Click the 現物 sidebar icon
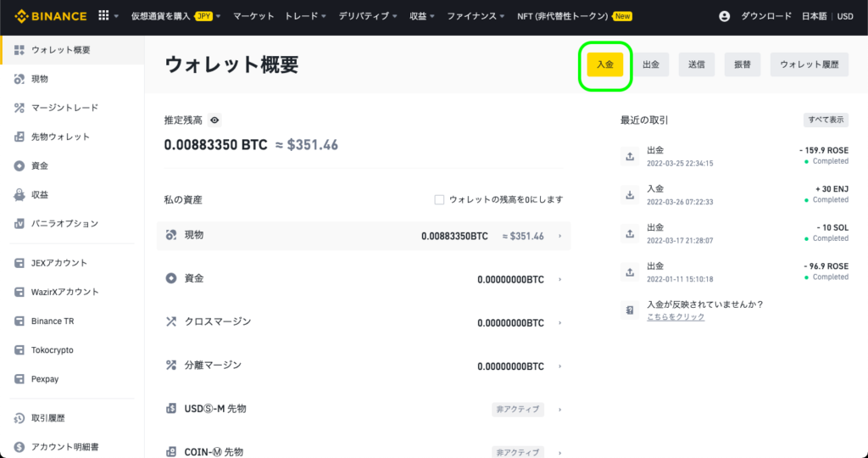Viewport: 868px width, 458px height. 19,79
